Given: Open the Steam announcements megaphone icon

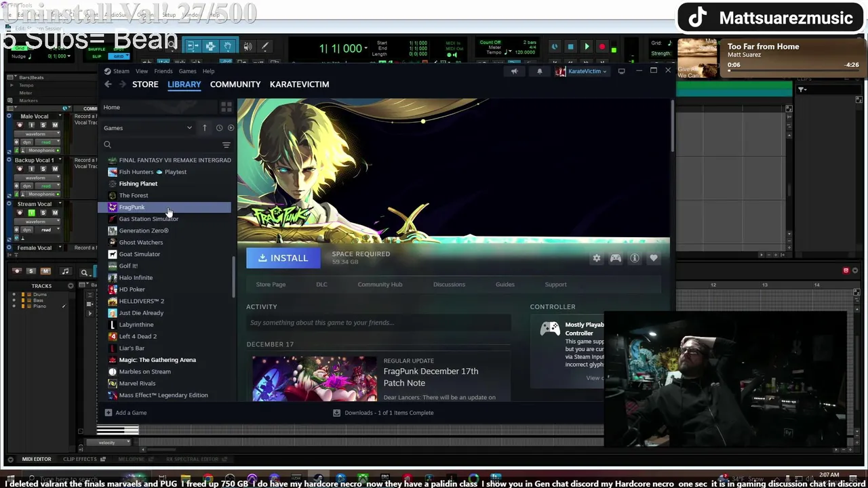Looking at the screenshot, I should click(514, 71).
